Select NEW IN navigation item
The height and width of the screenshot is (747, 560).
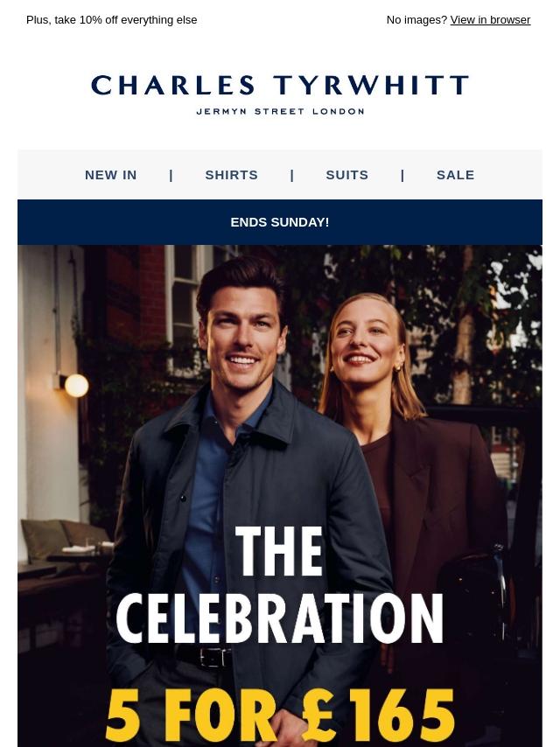pyautogui.click(x=110, y=175)
